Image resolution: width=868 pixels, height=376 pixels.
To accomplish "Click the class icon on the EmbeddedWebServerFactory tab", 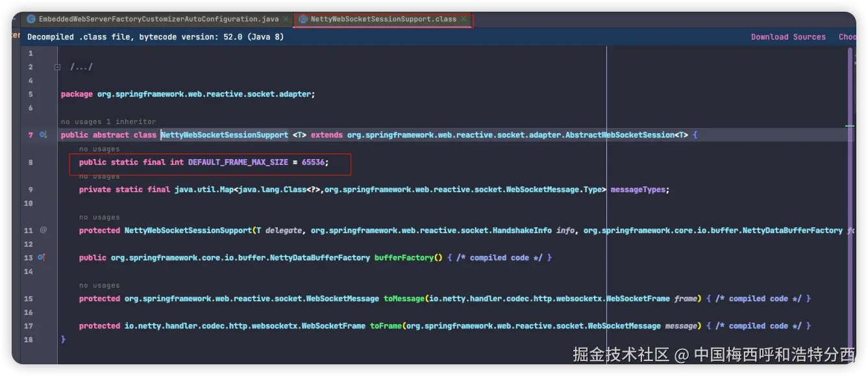I will pyautogui.click(x=31, y=19).
